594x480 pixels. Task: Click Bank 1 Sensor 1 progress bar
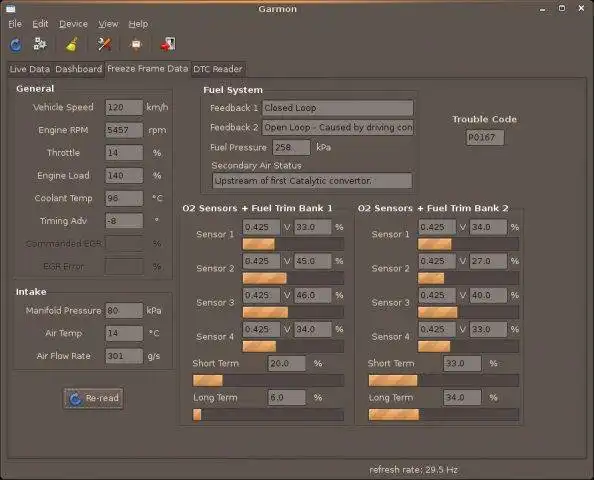tap(293, 244)
